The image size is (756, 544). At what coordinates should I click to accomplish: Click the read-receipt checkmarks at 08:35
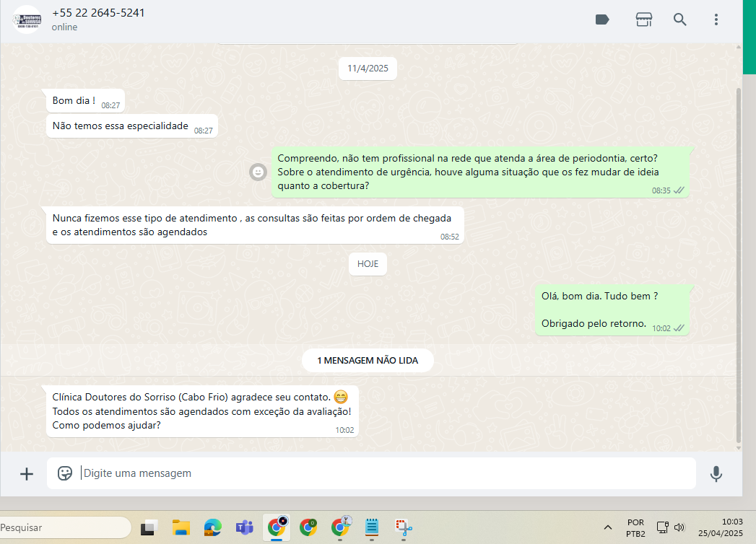pyautogui.click(x=679, y=190)
